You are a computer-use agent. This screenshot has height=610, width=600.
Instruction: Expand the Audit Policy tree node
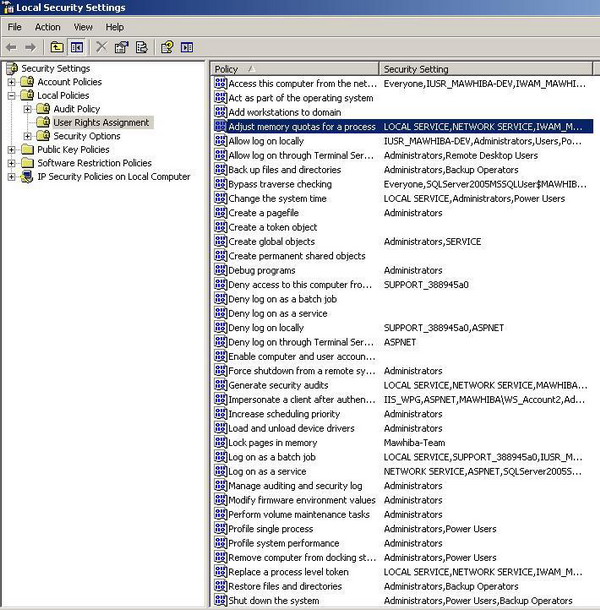pyautogui.click(x=28, y=109)
